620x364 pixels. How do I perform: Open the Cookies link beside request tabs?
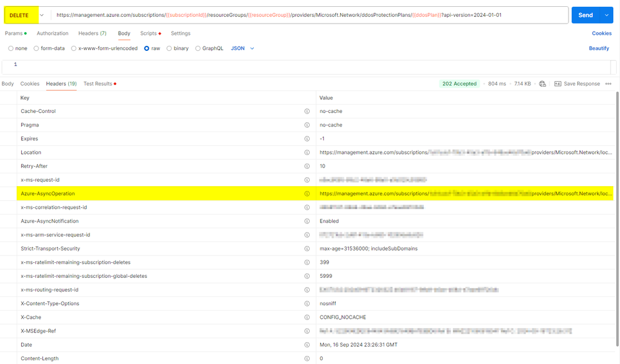point(601,33)
